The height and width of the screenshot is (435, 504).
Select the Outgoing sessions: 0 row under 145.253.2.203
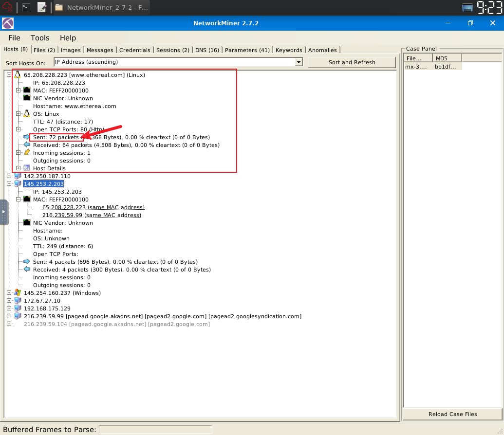tap(62, 285)
